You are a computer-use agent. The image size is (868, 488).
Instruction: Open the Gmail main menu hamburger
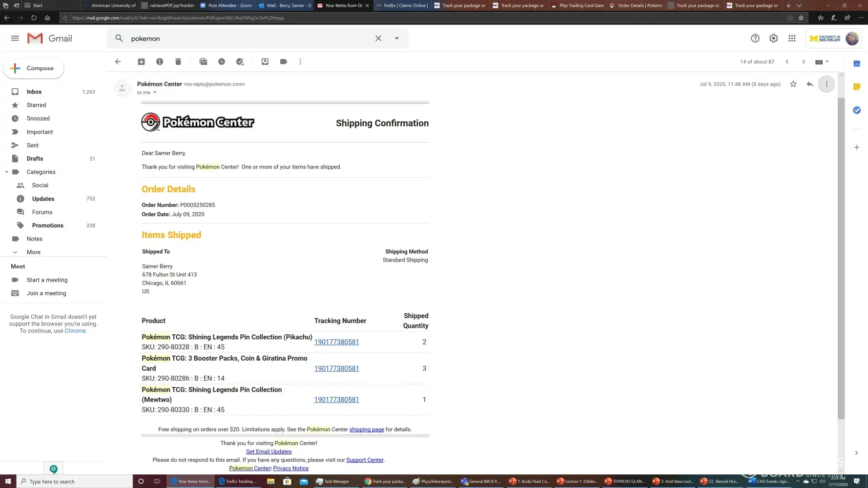[15, 38]
